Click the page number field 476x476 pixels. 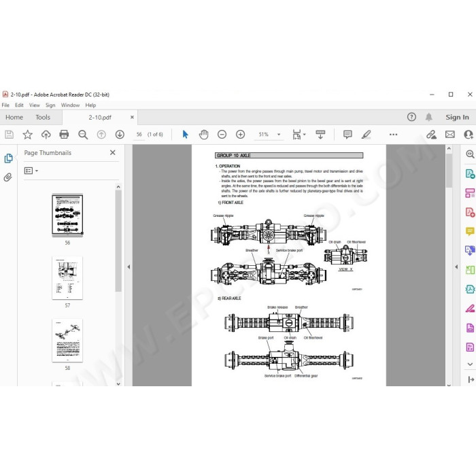point(139,135)
